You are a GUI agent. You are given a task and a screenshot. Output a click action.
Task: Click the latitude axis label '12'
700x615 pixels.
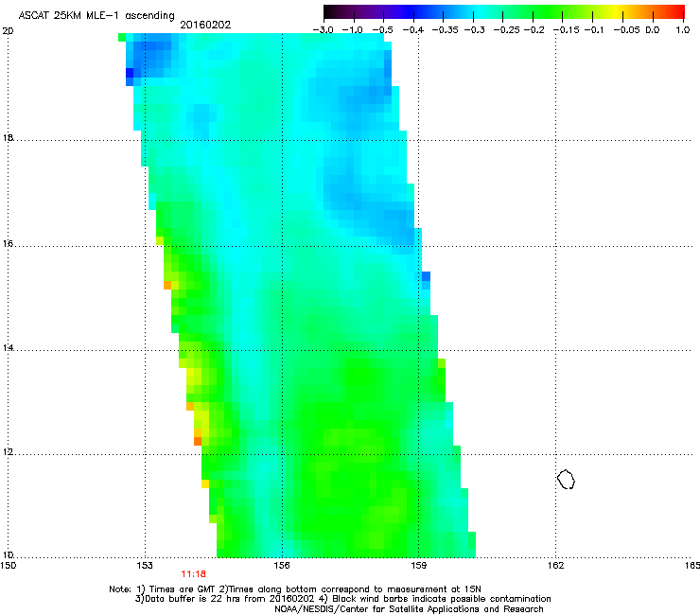[8, 452]
